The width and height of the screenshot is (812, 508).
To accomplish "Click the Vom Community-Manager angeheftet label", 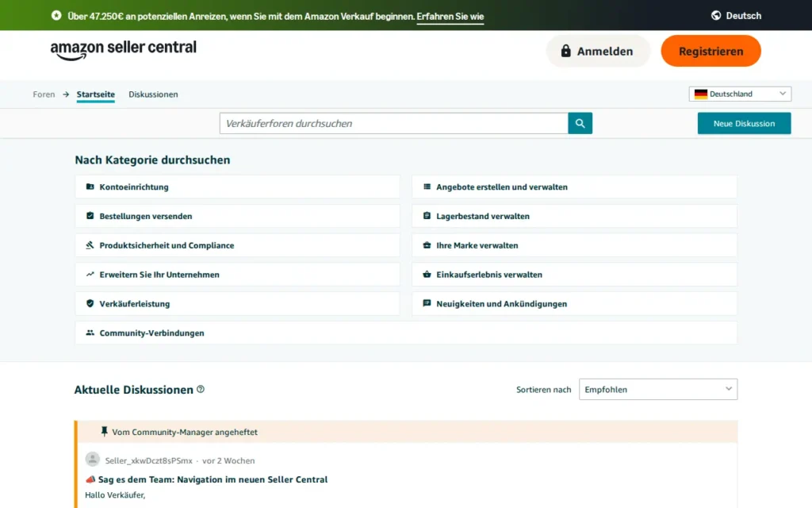I will pyautogui.click(x=185, y=432).
